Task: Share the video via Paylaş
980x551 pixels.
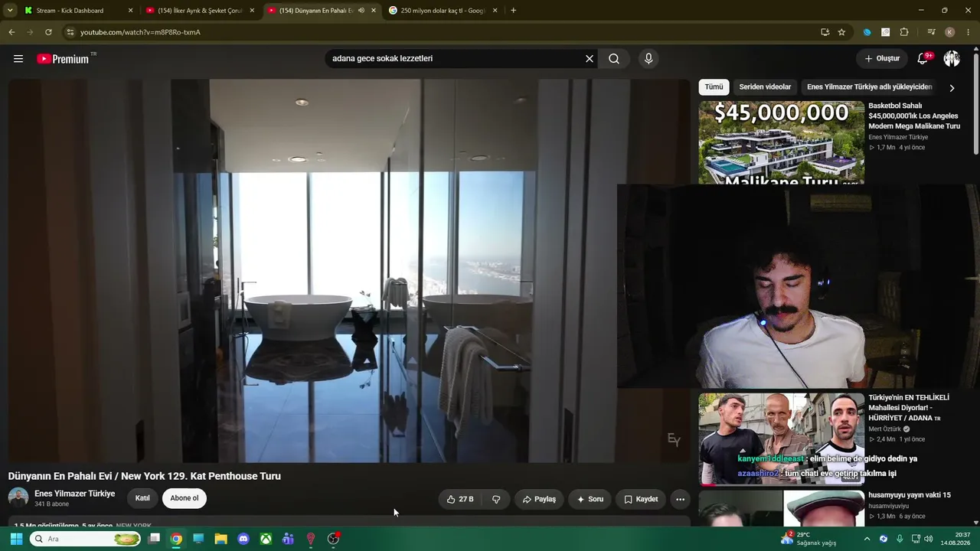Action: click(540, 500)
